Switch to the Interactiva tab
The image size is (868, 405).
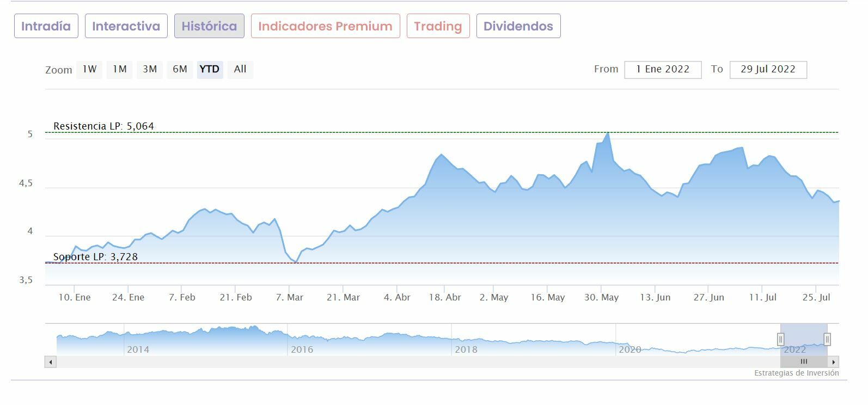[x=126, y=26]
